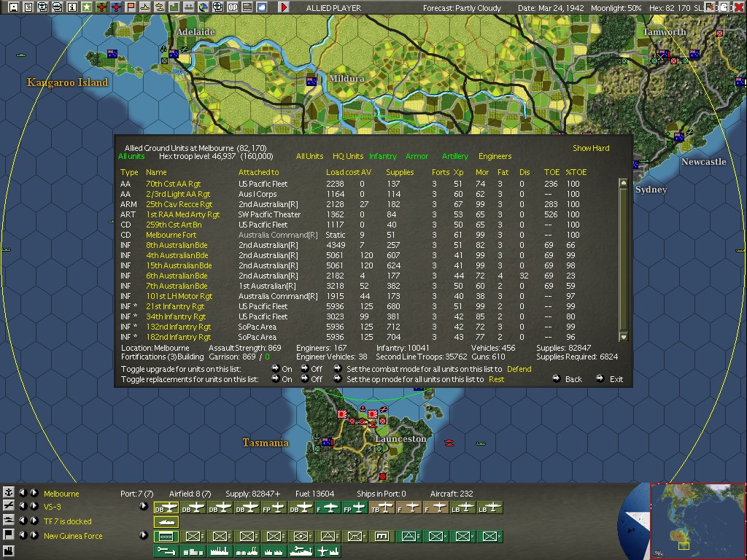Select the docked task force ship icon
Viewport: 747px width, 560px height.
[166, 522]
